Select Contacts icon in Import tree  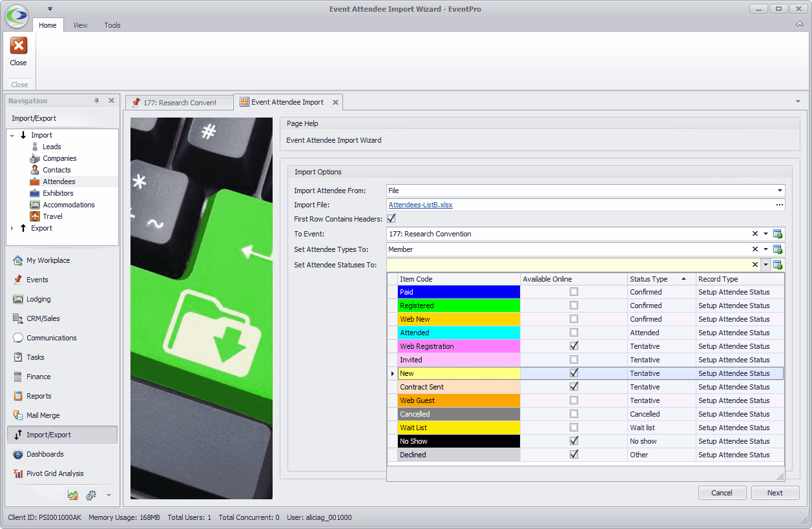35,170
